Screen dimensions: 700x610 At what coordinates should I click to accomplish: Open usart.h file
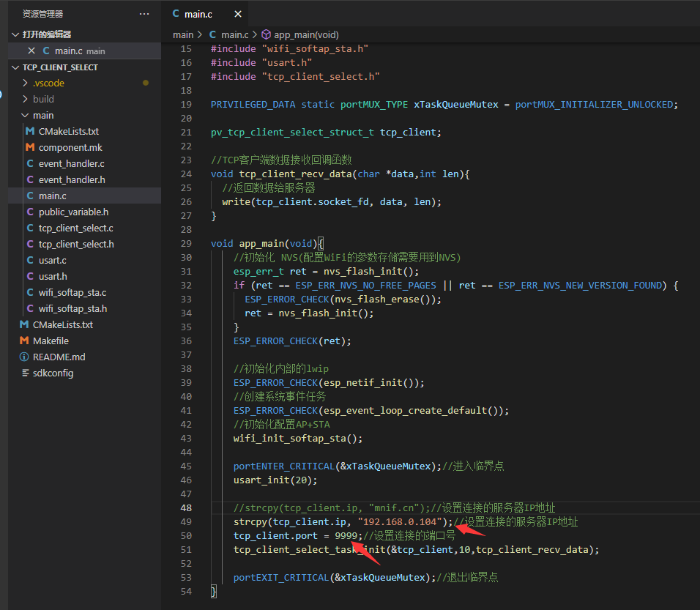coord(53,276)
